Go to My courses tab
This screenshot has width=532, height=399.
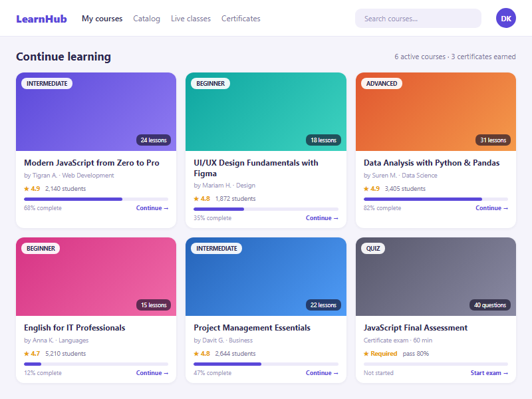(102, 19)
